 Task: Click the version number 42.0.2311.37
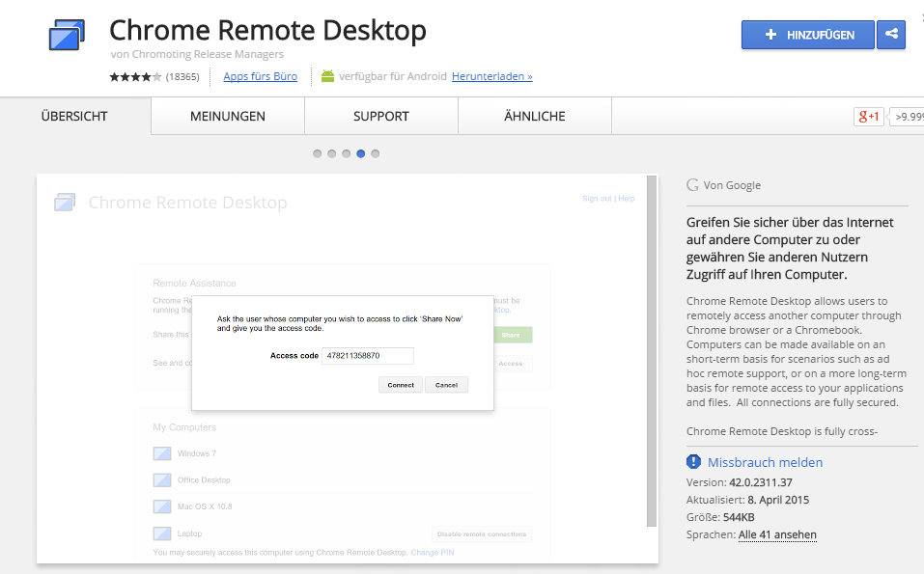click(761, 482)
